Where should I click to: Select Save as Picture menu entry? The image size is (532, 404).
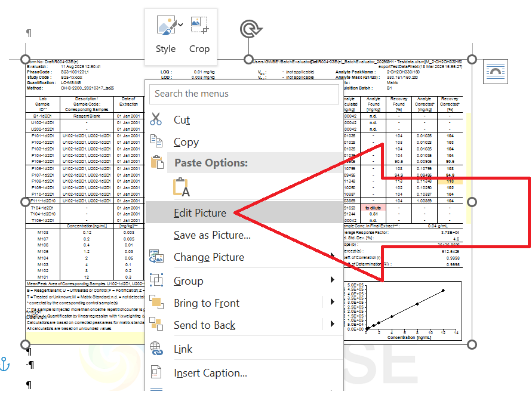click(x=212, y=235)
